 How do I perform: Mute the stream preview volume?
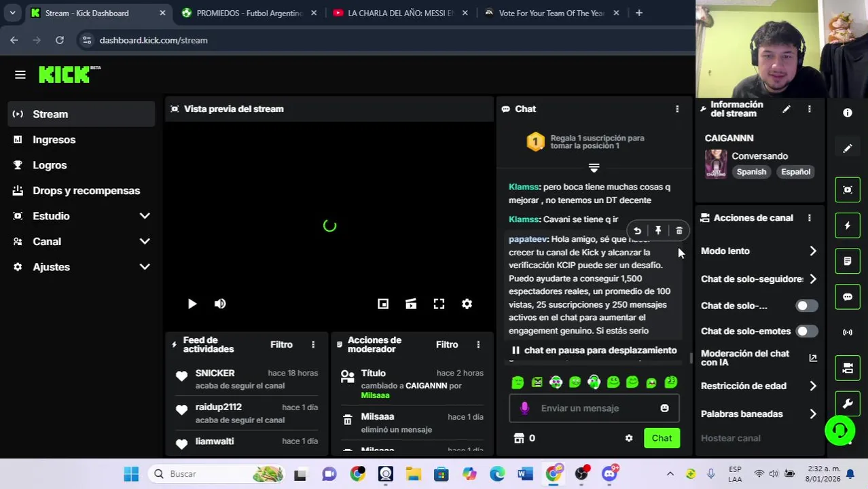pos(220,304)
